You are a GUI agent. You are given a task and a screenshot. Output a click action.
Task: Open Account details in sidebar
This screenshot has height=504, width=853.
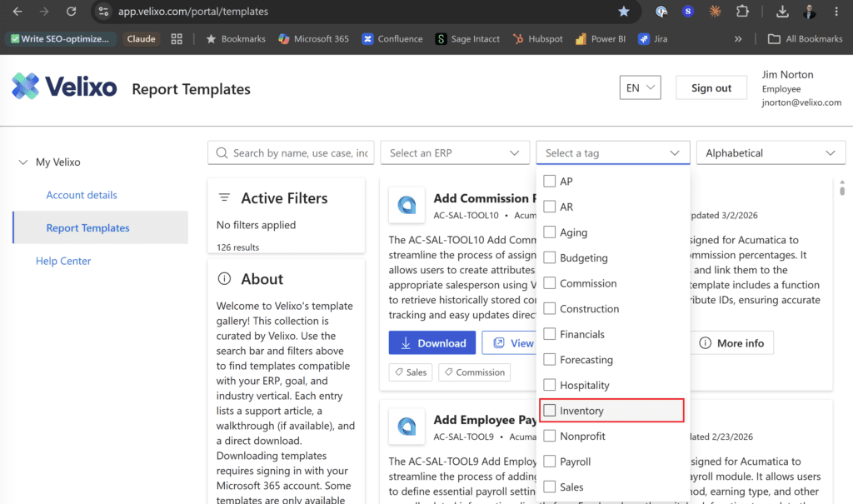coord(82,195)
